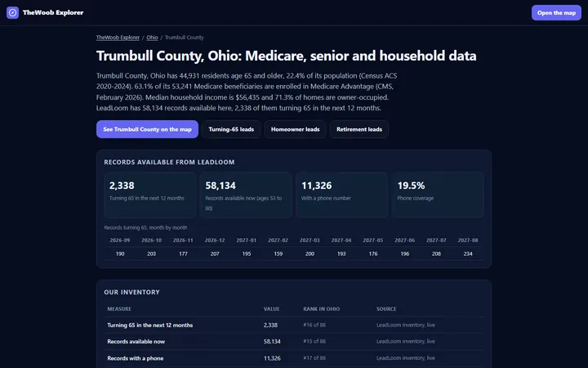588x368 pixels.
Task: Click 'Records with a phone' row label
Action: tap(136, 358)
